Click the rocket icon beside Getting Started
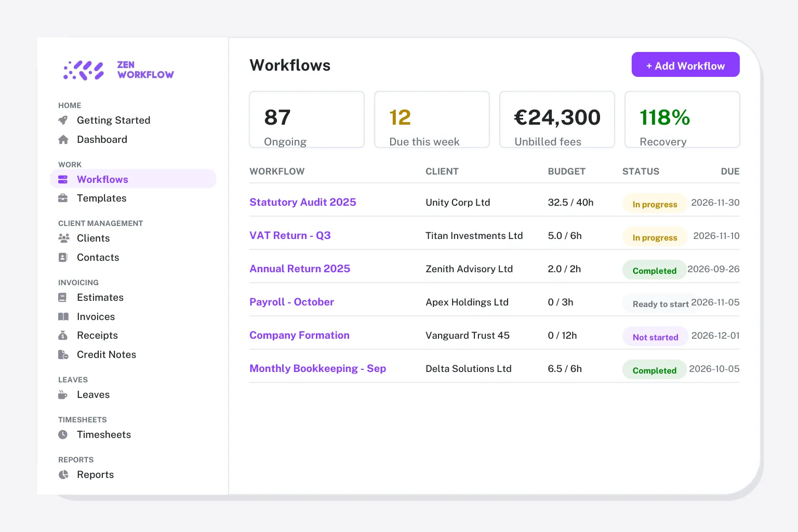The width and height of the screenshot is (798, 532). coord(63,121)
